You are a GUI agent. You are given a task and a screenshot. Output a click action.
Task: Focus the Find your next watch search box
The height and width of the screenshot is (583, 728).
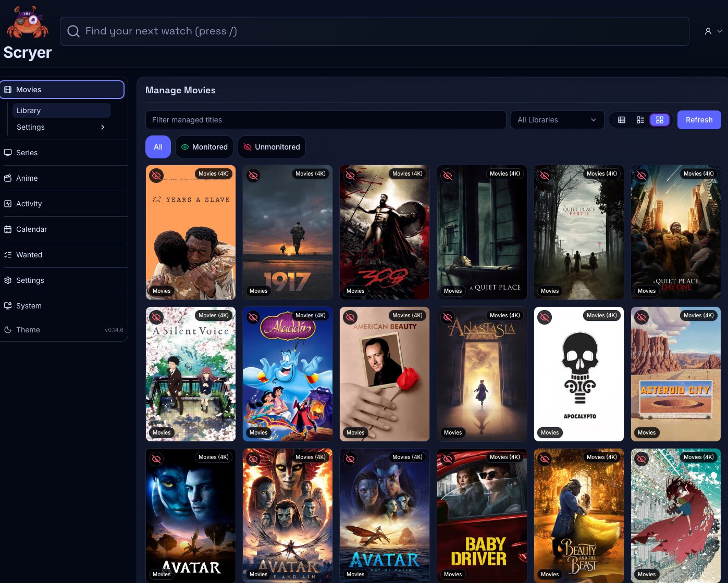tap(375, 31)
